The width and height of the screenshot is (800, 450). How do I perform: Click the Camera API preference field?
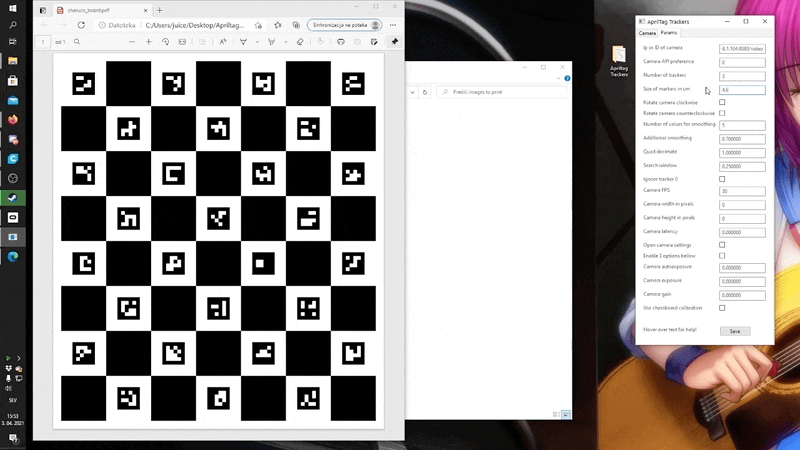click(742, 62)
